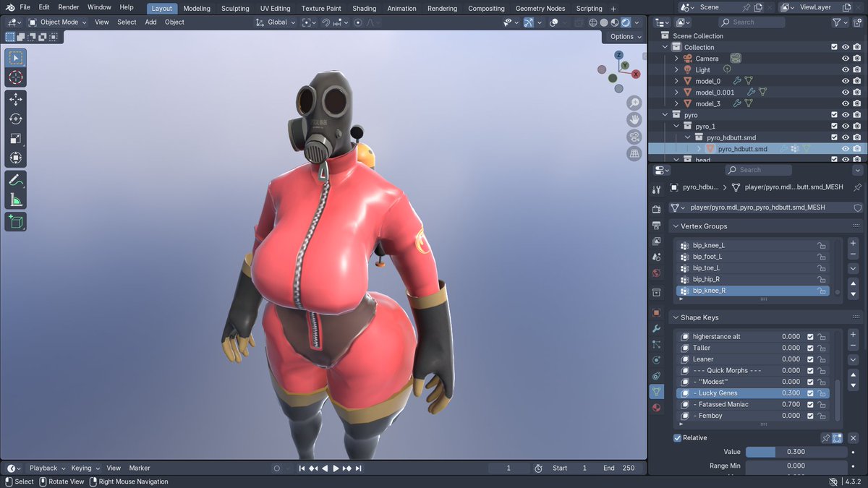This screenshot has width=868, height=488.
Task: Switch perspective/orthographic grid gizmo
Action: [634, 153]
